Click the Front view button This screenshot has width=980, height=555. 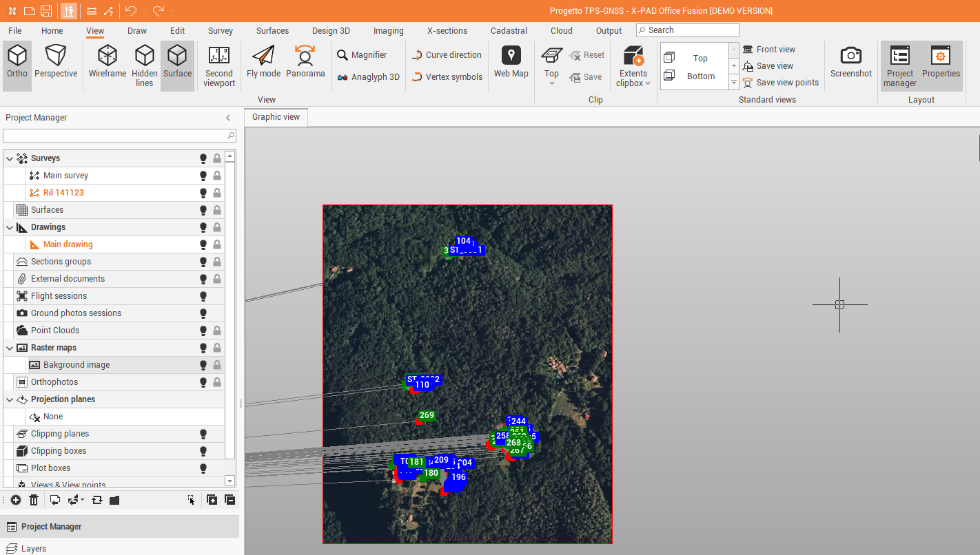coord(775,50)
